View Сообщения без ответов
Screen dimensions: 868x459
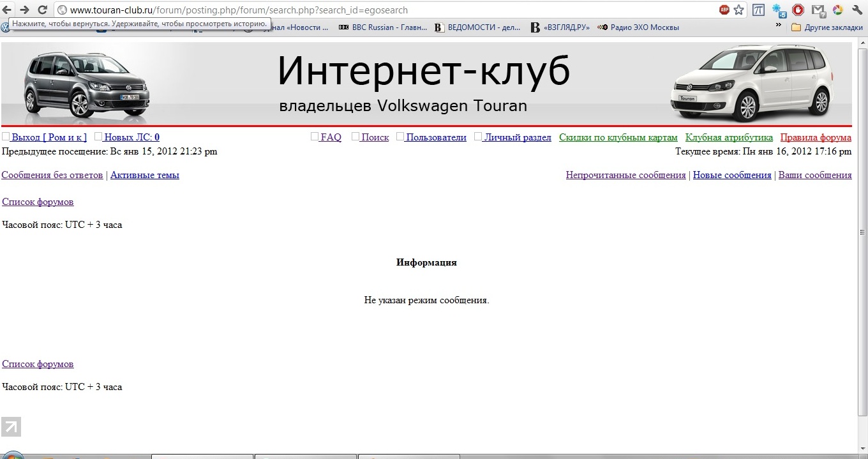point(52,175)
